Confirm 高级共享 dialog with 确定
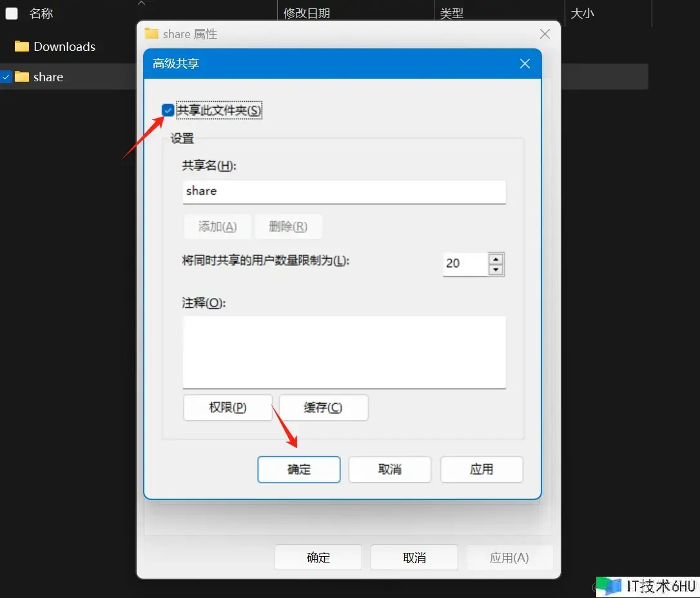This screenshot has width=700, height=598. click(x=298, y=470)
